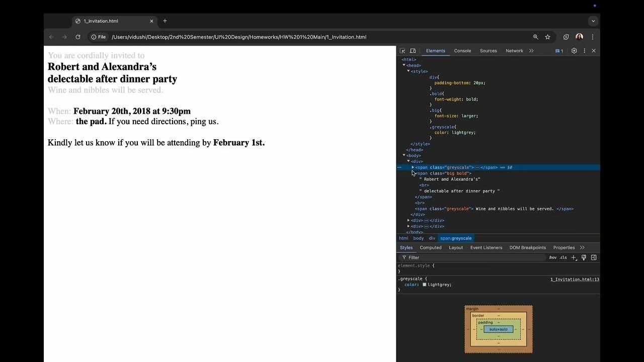Close the 1_Invitation.html tab
644x362 pixels.
click(151, 21)
